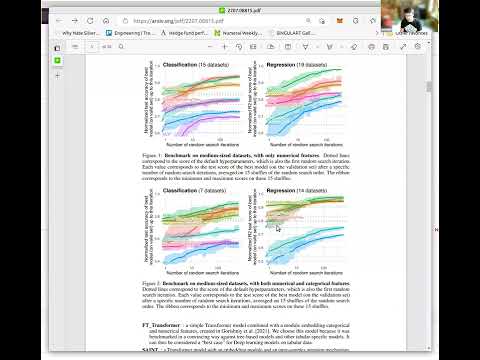Screen dimensions: 480x360
Task: Select the Erase tool
Action: 354,47
